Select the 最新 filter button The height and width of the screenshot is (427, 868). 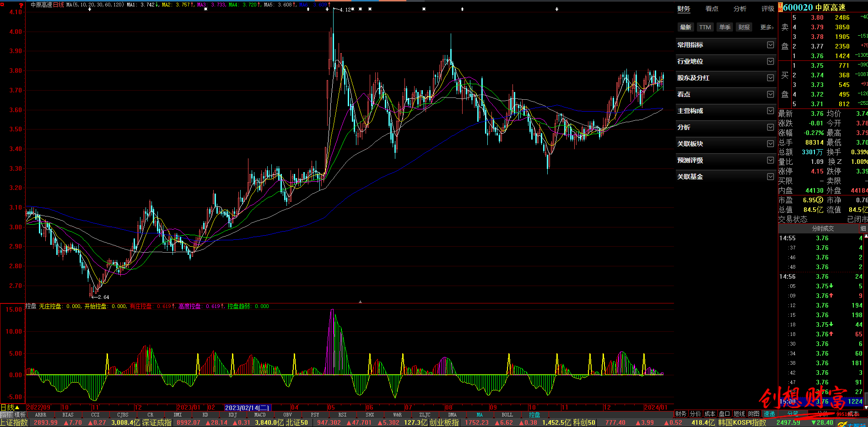point(685,27)
